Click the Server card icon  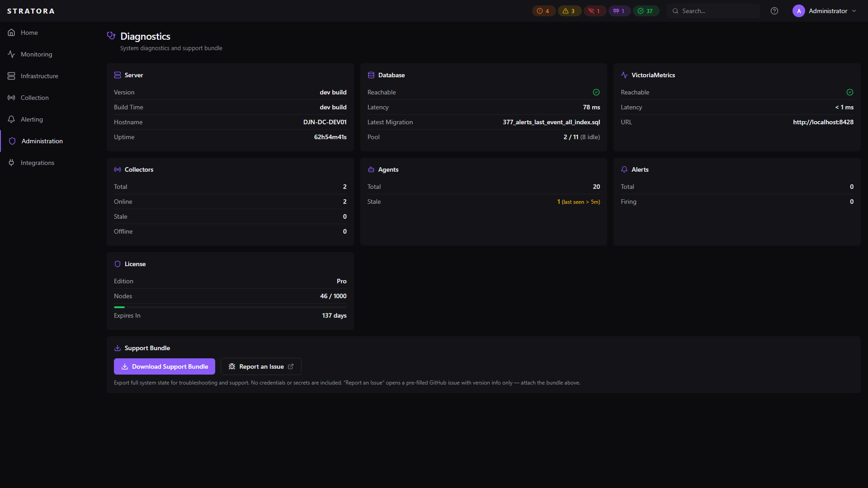pos(118,75)
